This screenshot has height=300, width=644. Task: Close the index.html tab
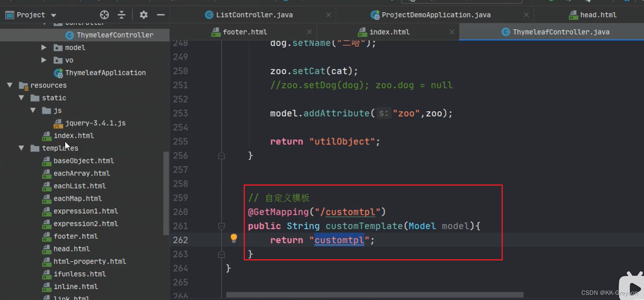tap(452, 32)
